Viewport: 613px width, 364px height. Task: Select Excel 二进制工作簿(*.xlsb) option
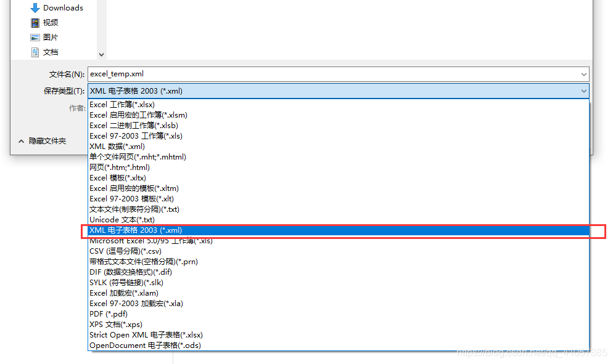[x=339, y=126]
